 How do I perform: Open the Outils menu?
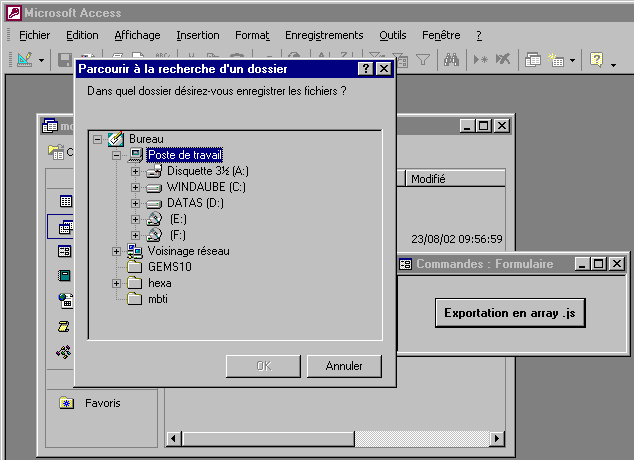[393, 35]
